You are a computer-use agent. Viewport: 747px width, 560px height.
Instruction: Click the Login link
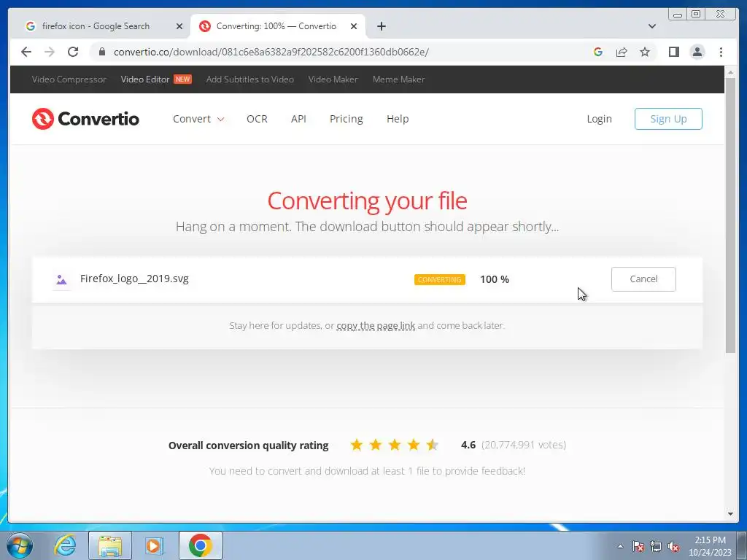tap(599, 119)
